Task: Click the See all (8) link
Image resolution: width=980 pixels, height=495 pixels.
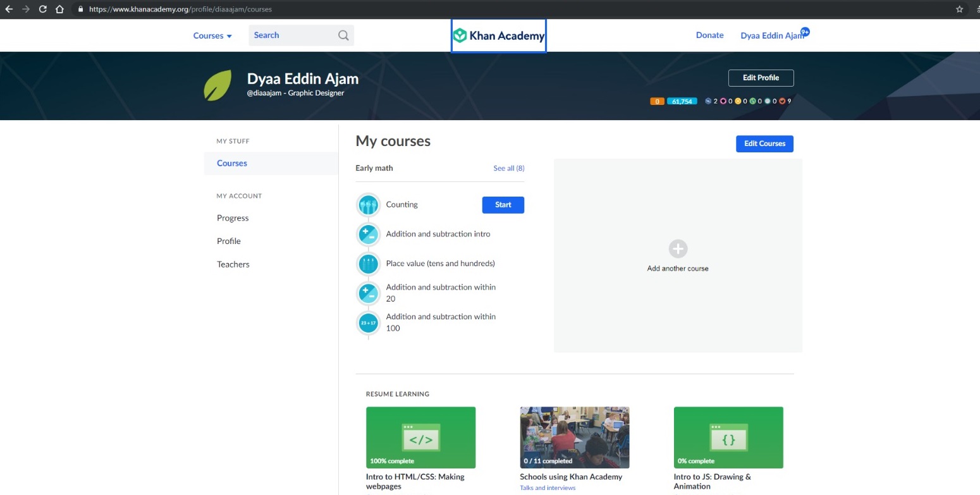Action: pyautogui.click(x=509, y=168)
